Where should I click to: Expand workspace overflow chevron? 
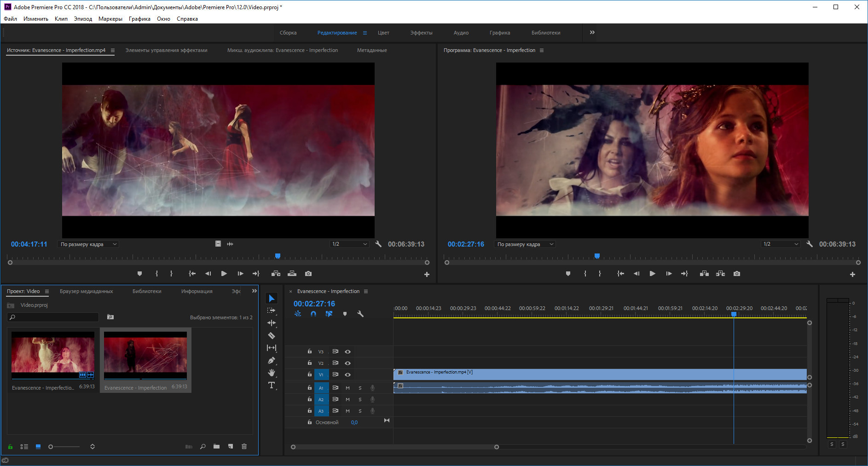pyautogui.click(x=592, y=32)
